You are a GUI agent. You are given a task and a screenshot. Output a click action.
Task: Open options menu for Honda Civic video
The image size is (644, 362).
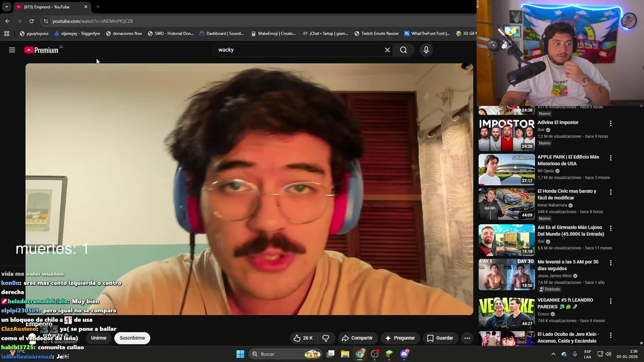pos(611,192)
